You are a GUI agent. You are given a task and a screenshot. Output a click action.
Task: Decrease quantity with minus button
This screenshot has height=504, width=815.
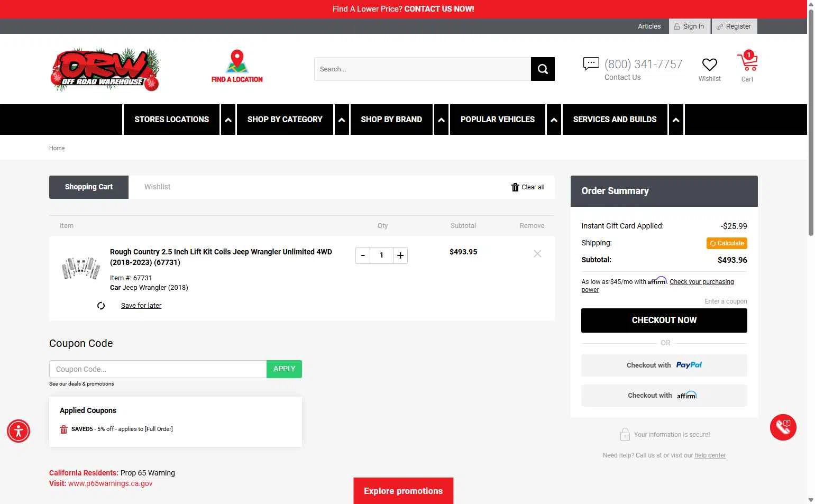pos(363,255)
